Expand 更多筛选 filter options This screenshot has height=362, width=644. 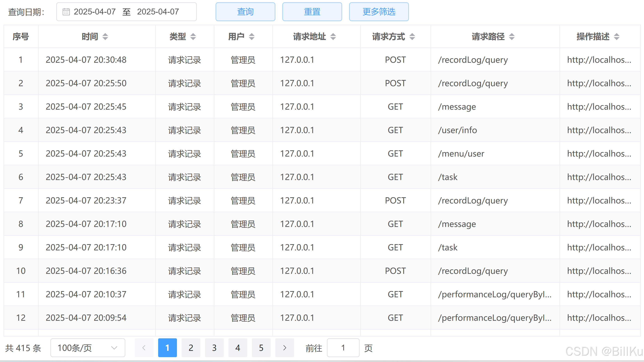pos(379,12)
